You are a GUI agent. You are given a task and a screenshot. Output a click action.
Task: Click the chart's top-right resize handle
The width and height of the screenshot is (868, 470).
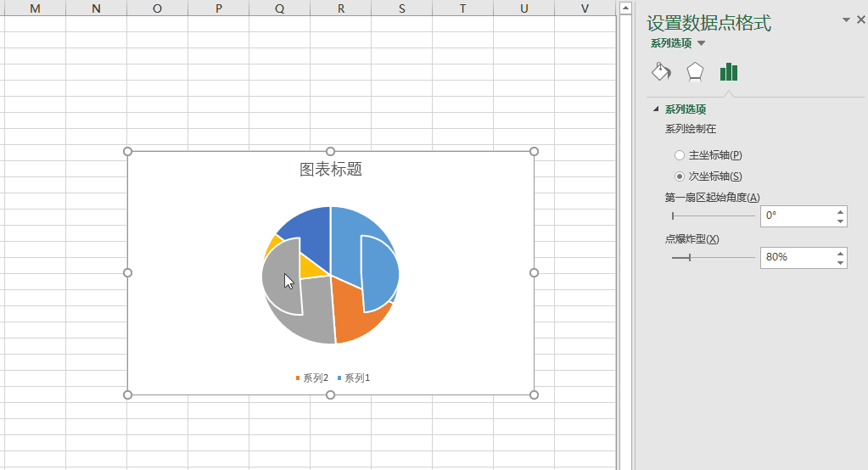tap(535, 152)
